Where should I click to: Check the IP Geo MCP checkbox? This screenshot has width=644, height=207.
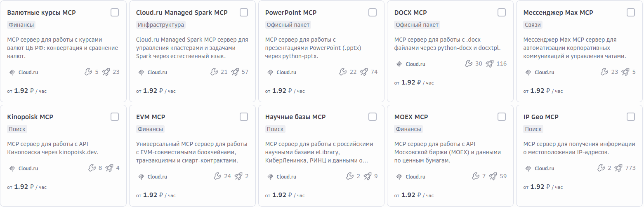tap(631, 117)
